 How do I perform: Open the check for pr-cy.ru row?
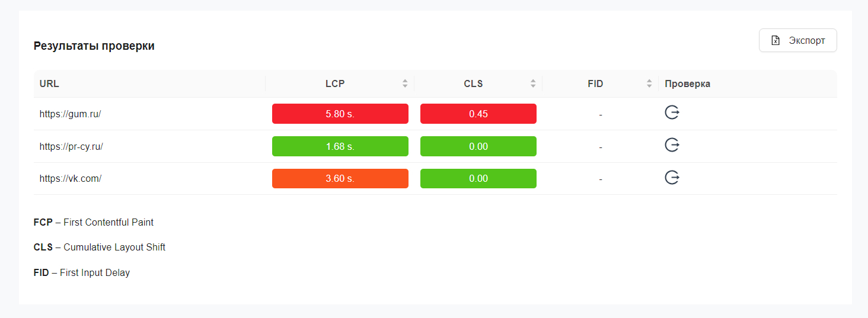tap(672, 145)
